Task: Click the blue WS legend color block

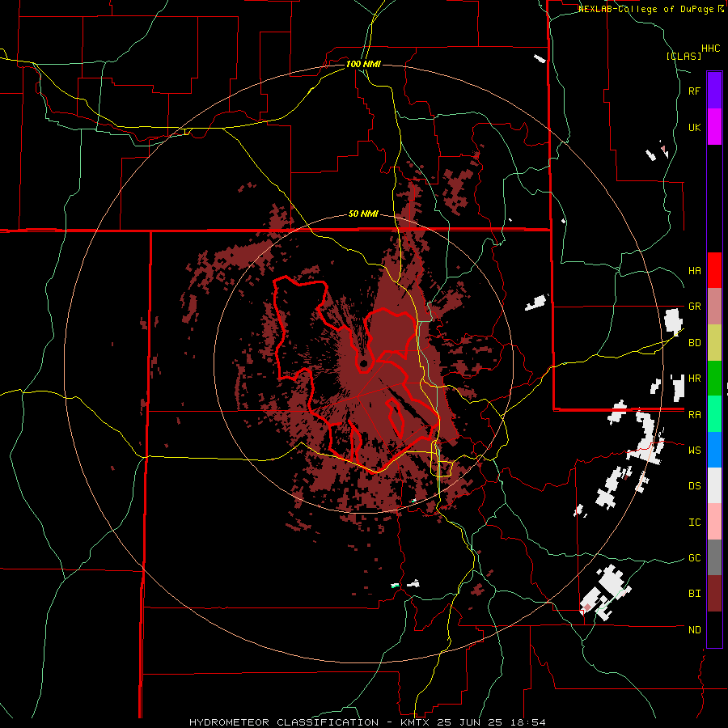Action: [x=714, y=450]
